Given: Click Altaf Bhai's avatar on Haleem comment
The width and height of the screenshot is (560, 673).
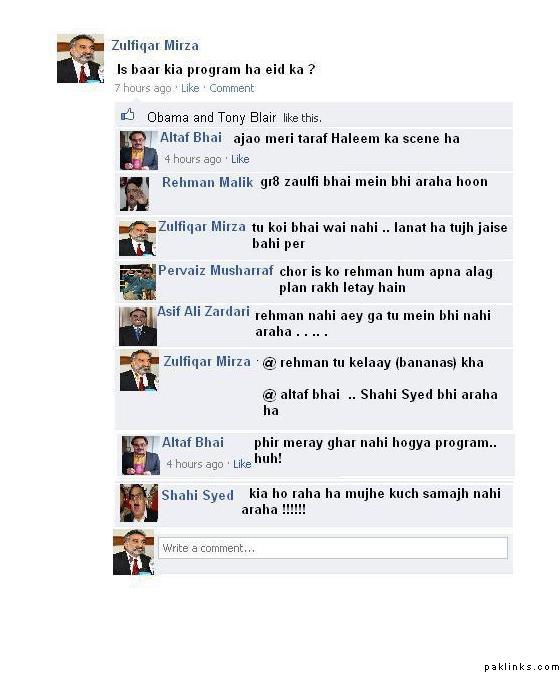Looking at the screenshot, I should [x=139, y=150].
